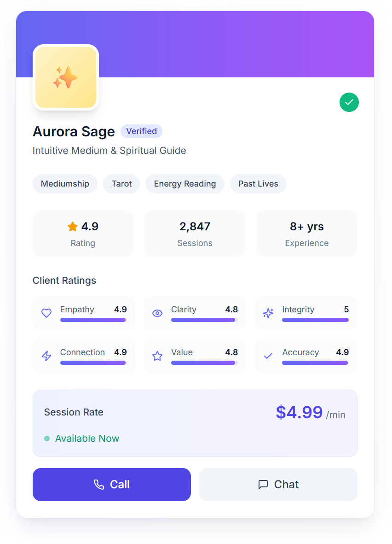Click the Verified pill label
This screenshot has height=544, width=392.
pos(141,131)
